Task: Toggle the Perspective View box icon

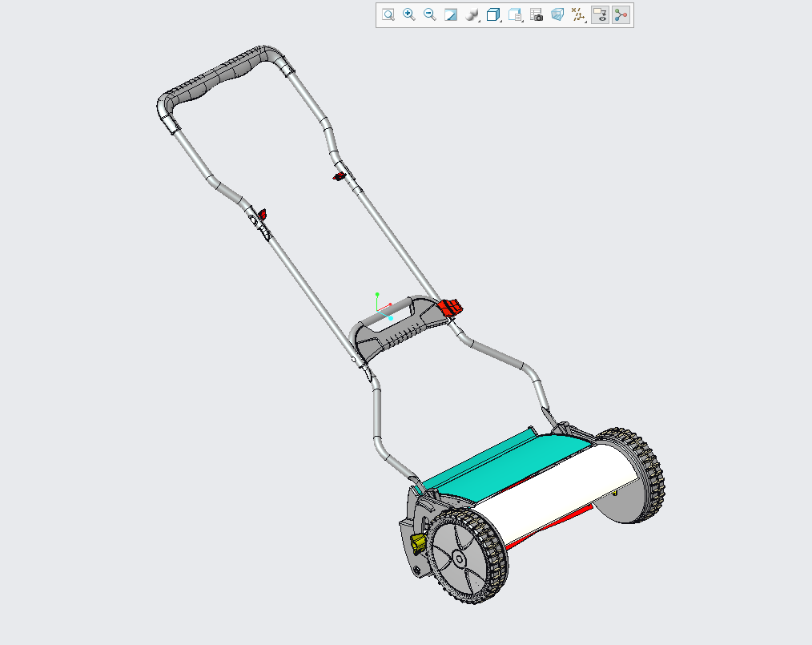Action: coord(557,15)
